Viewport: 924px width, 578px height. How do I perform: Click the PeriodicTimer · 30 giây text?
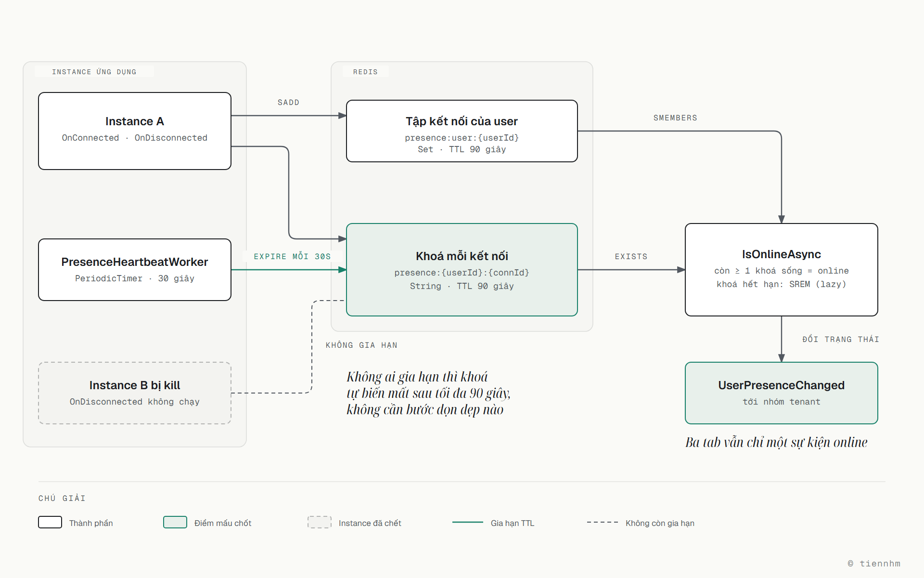[135, 278]
